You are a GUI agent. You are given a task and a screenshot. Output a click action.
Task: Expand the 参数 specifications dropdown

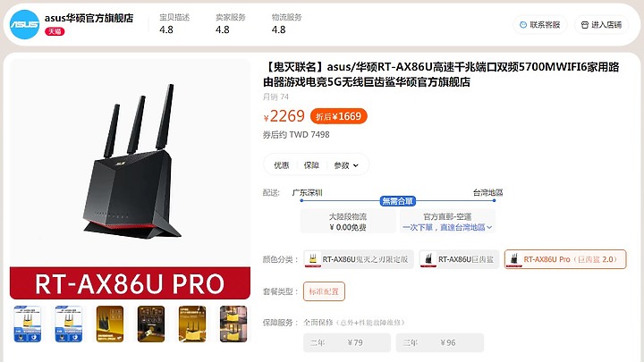point(346,165)
